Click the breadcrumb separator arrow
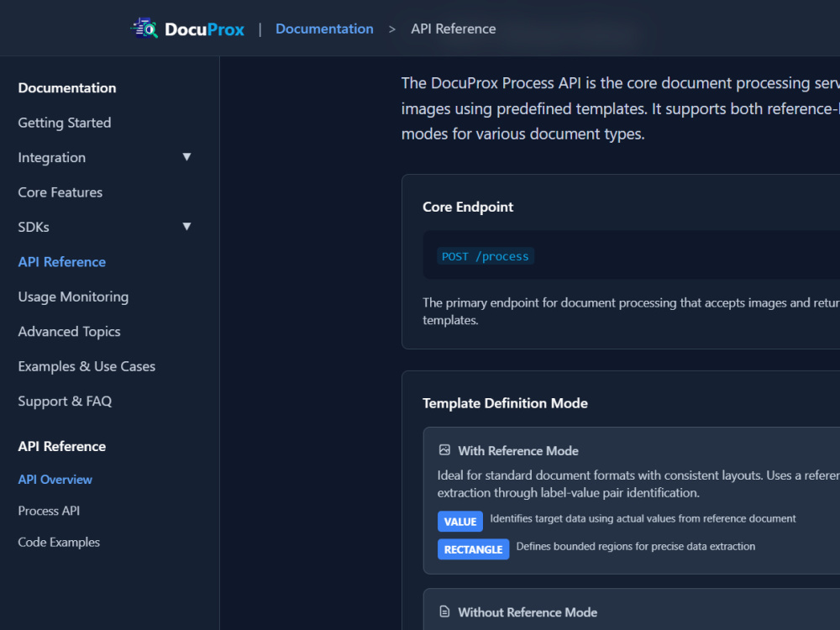This screenshot has width=840, height=630. click(x=391, y=29)
